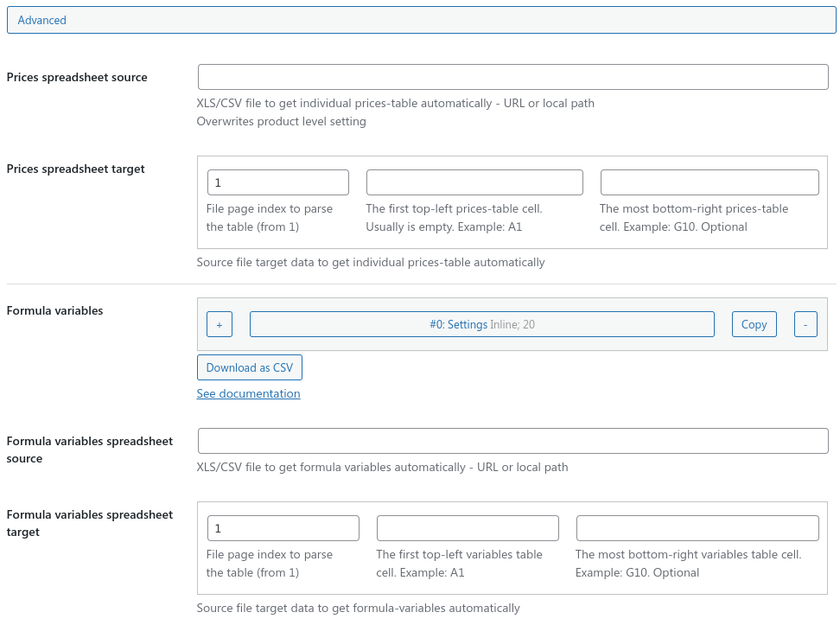Focus the prices file page index field
Screen dimensions: 840x625
click(278, 182)
